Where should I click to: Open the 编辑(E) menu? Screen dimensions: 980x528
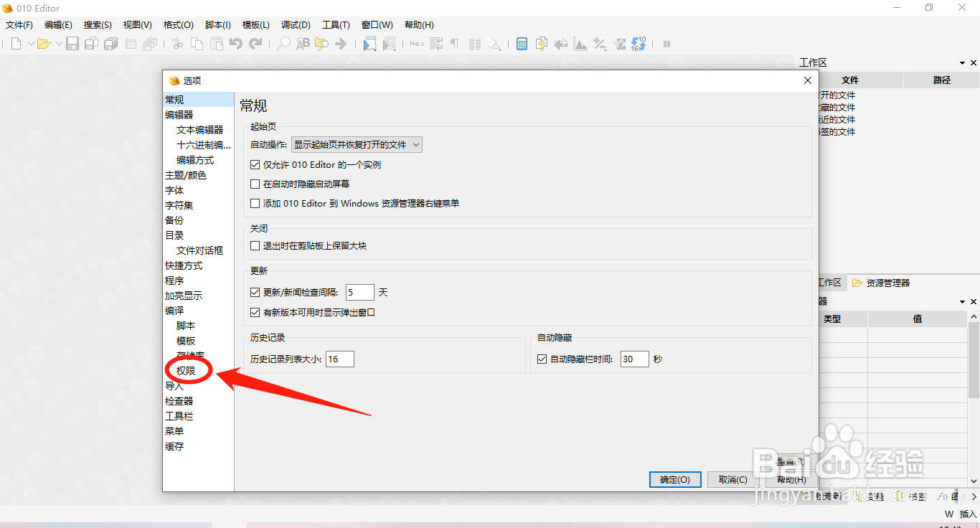(x=58, y=24)
